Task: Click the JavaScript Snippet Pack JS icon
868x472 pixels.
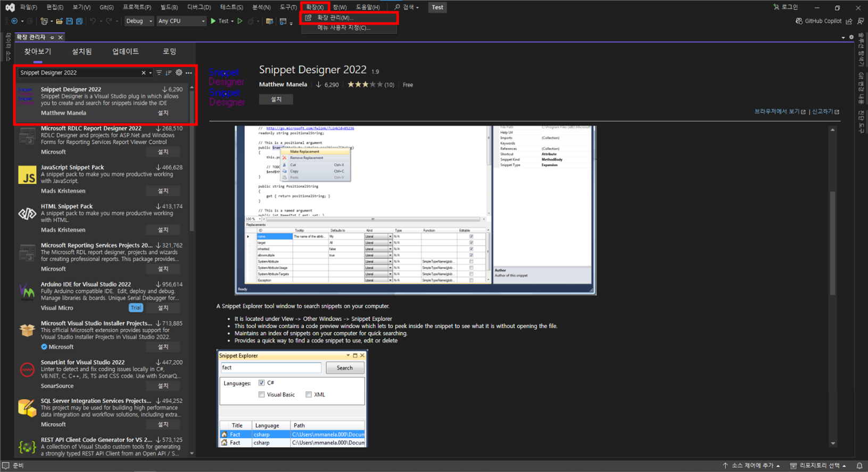Action: click(x=27, y=175)
